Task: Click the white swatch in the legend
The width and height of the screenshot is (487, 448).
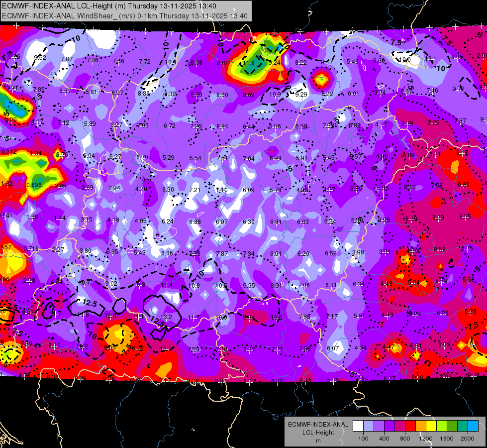Action: 358,426
